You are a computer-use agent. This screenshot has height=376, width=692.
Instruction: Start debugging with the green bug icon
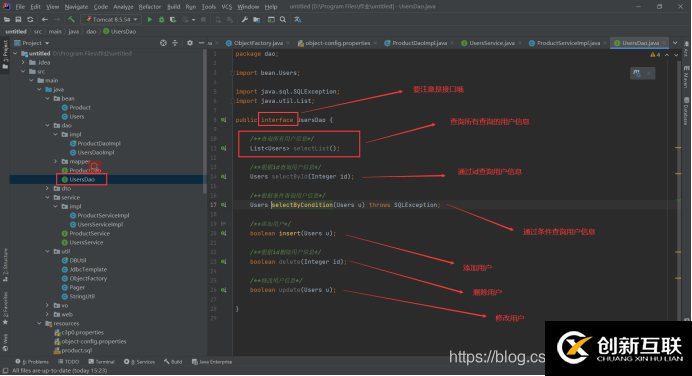click(x=162, y=19)
